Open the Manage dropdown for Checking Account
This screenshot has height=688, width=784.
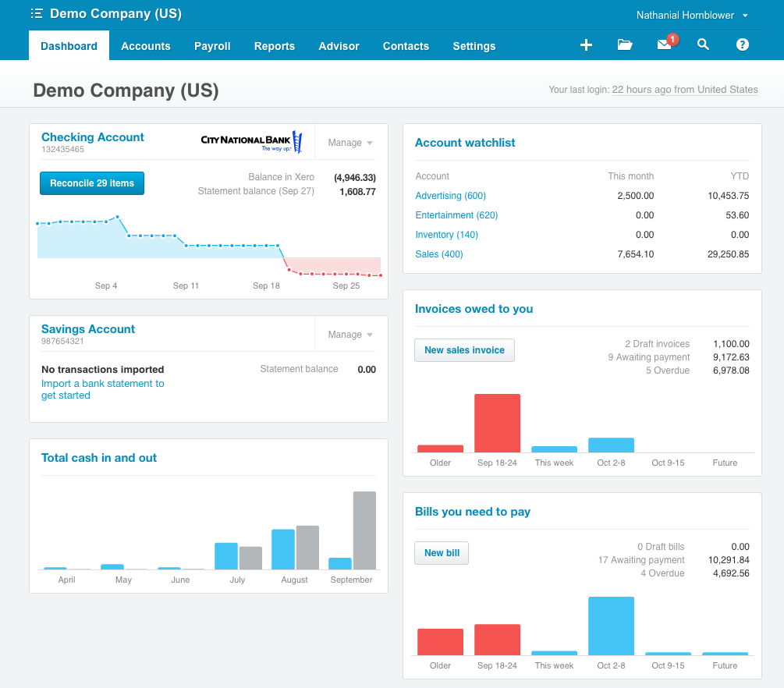pos(348,143)
